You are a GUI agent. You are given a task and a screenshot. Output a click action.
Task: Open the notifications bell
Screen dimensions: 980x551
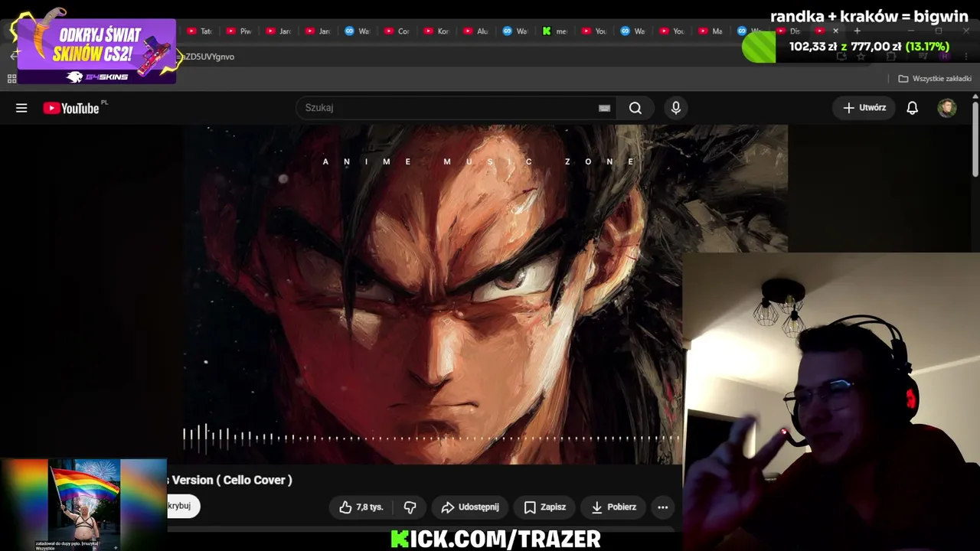pos(912,108)
